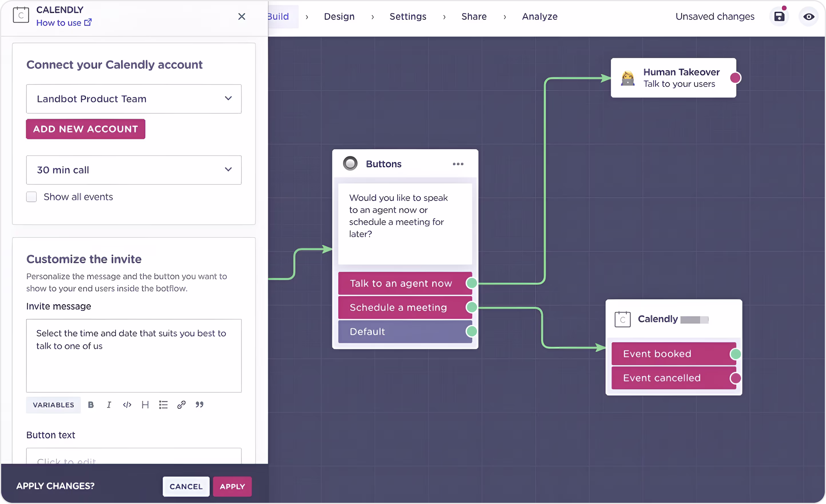Click the Human Takeover output connector dot
This screenshot has height=504, width=826.
[x=736, y=78]
